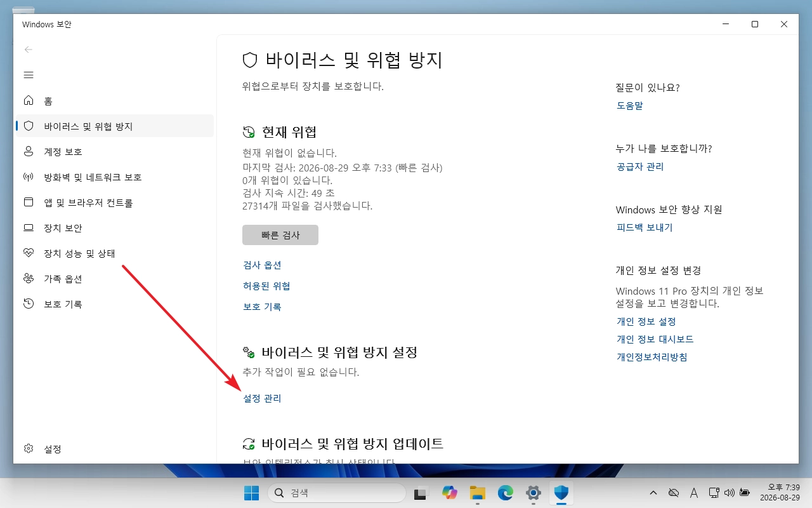Click the A input mode indicator in tray

point(694,493)
